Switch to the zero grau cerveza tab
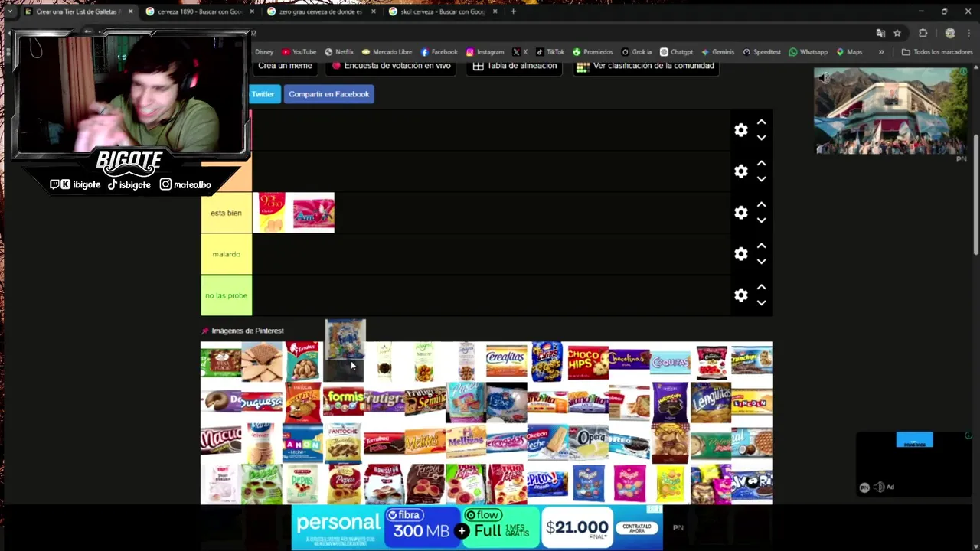The height and width of the screenshot is (551, 980). [x=320, y=11]
